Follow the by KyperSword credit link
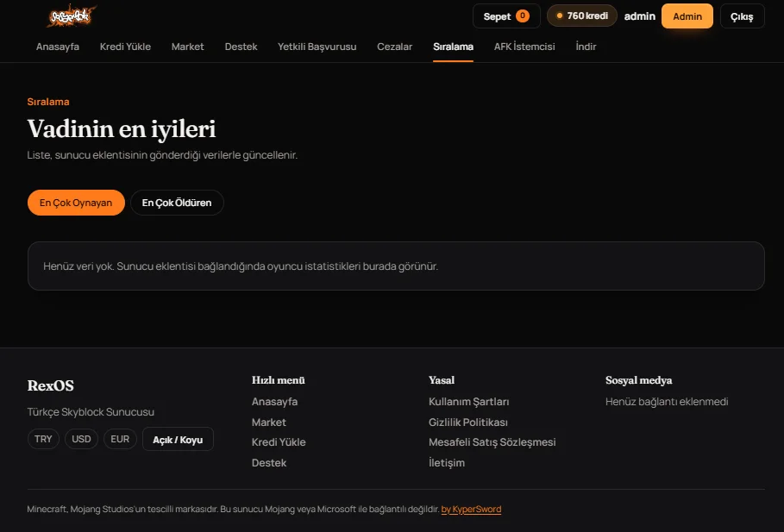784x532 pixels. pyautogui.click(x=471, y=509)
